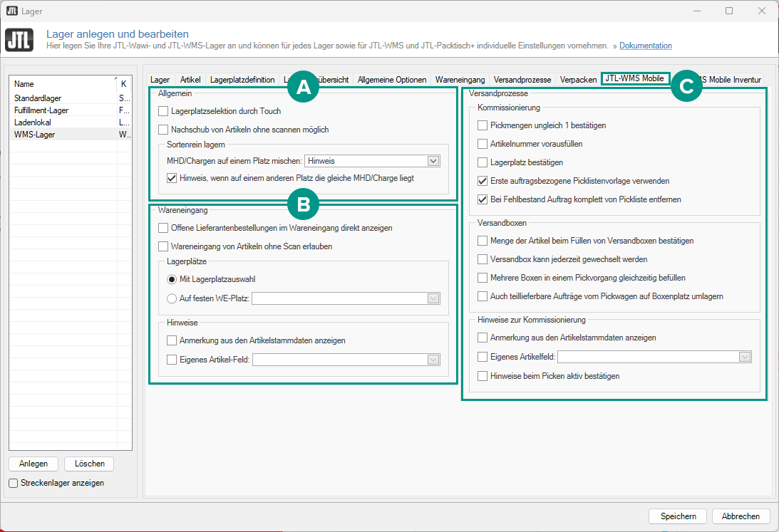
Task: Check Streckenlager anzeigen option
Action: pos(14,483)
